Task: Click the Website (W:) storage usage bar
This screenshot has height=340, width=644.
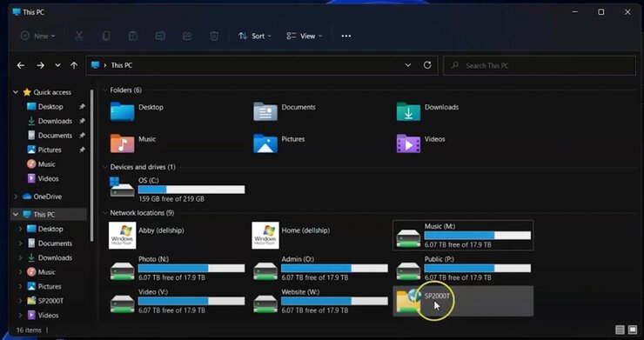Action: tap(334, 301)
